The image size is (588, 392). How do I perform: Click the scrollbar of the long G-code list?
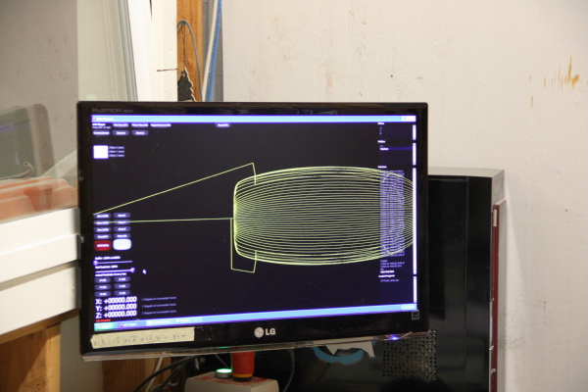[x=415, y=220]
